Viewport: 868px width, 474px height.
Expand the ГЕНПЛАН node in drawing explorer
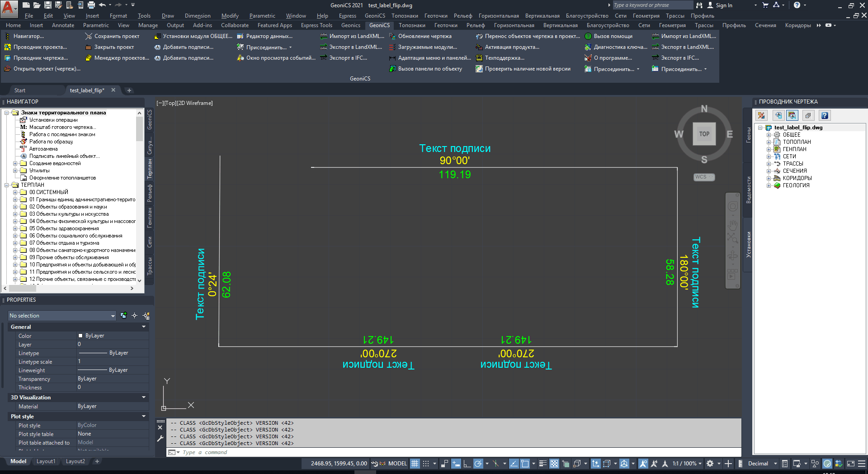pyautogui.click(x=769, y=149)
